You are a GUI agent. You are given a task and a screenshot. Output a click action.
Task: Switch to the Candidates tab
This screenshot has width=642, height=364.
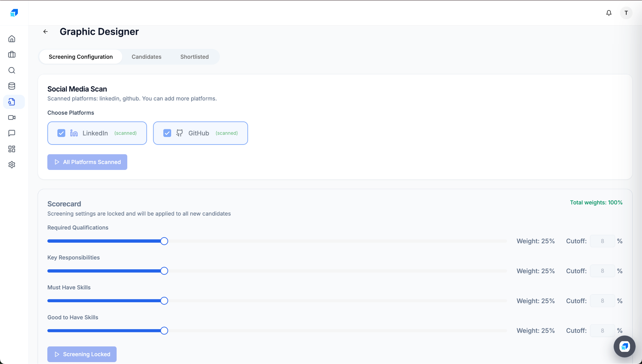pyautogui.click(x=146, y=57)
